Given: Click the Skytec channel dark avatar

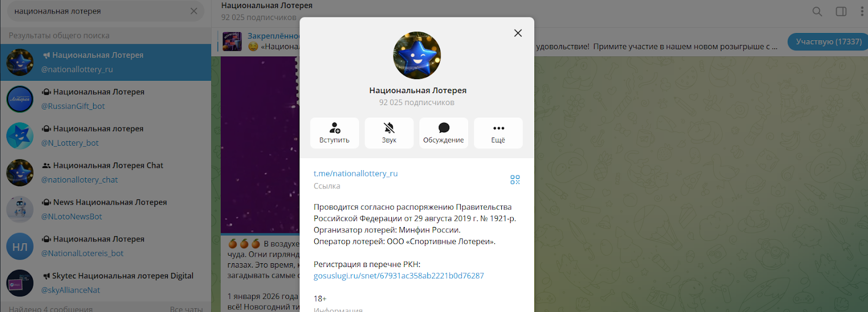Looking at the screenshot, I should (x=20, y=283).
